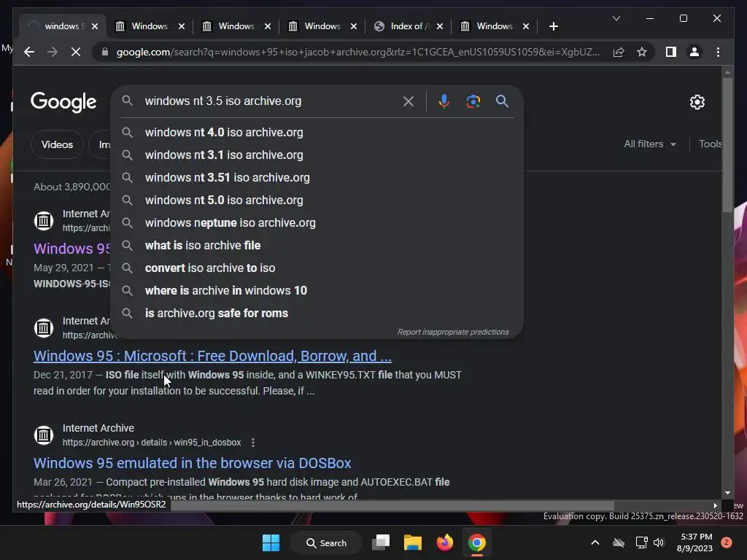Open the All filters dropdown
Image resolution: width=747 pixels, height=560 pixels.
click(x=650, y=144)
